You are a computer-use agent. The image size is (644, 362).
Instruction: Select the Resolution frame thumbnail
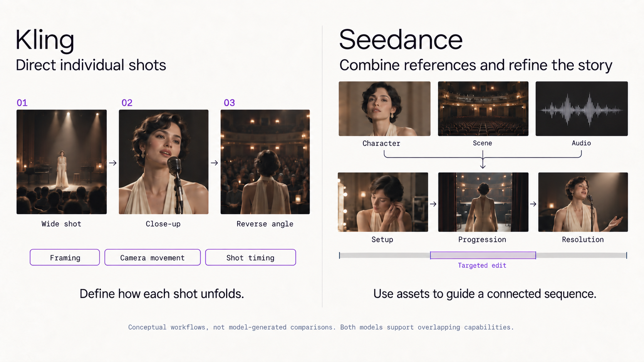coord(583,202)
